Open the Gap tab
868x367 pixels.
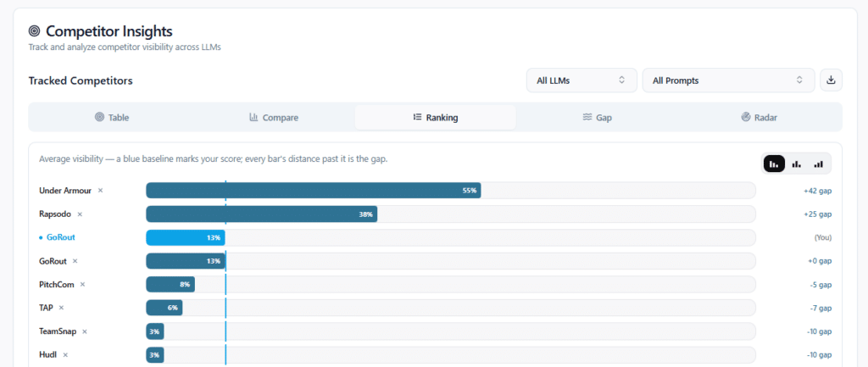597,117
